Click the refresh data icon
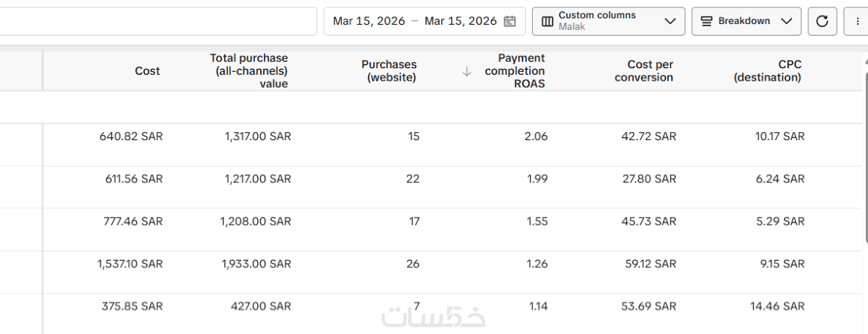The image size is (868, 334). coord(822,21)
